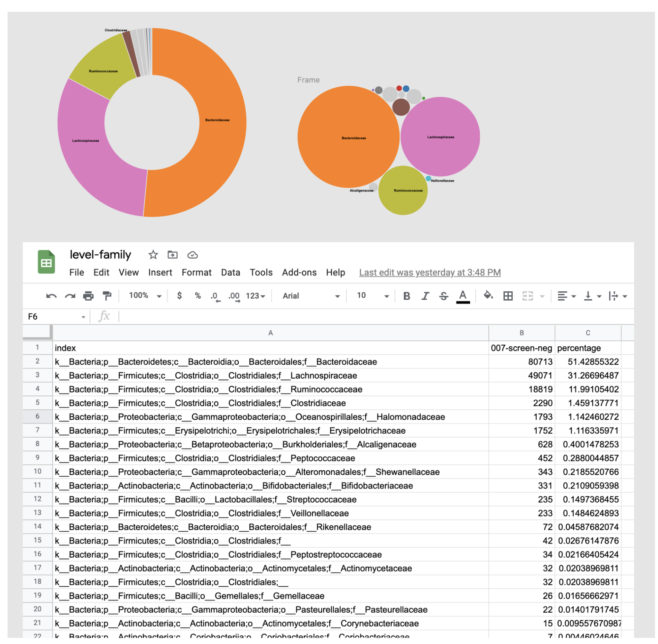
Task: Open the Borders tool
Action: click(508, 296)
